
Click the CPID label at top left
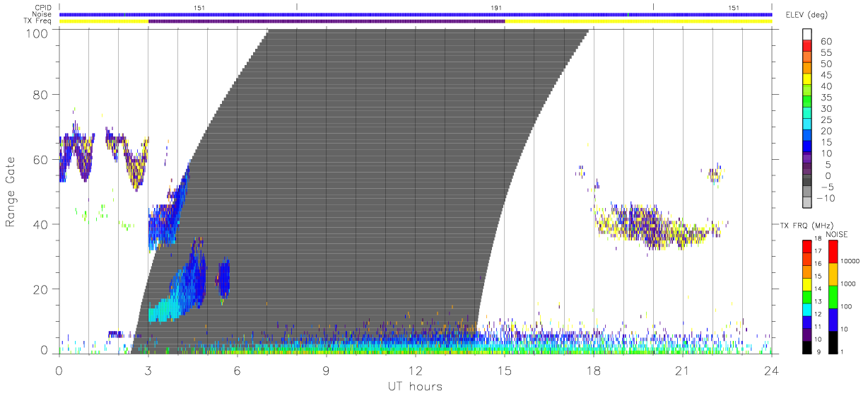tap(44, 8)
